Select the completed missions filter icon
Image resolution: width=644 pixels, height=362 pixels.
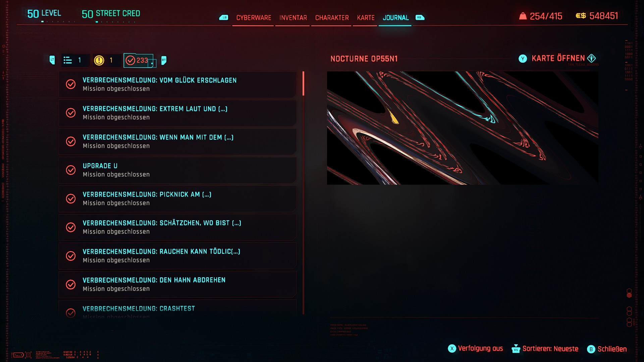pyautogui.click(x=130, y=60)
